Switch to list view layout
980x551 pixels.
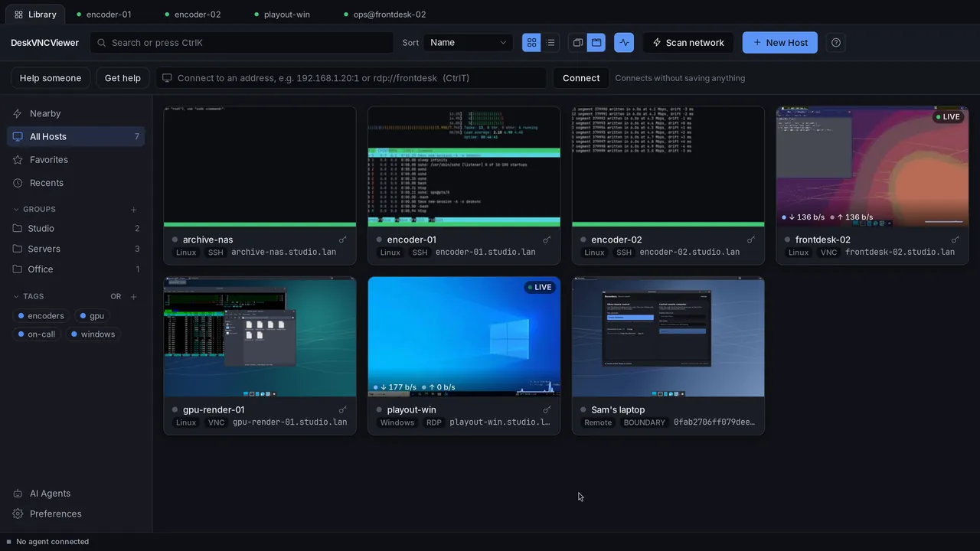pos(550,43)
